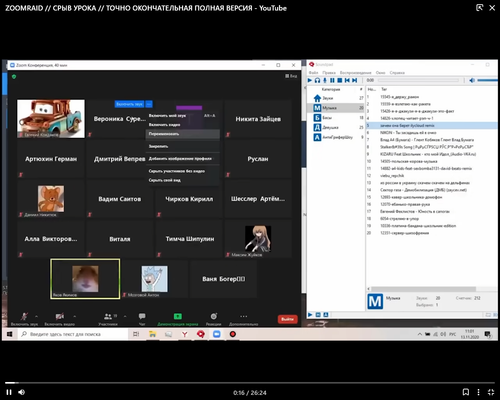Click the pop-out icon beside the close X
This screenshot has height=400, width=500.
point(479,8)
